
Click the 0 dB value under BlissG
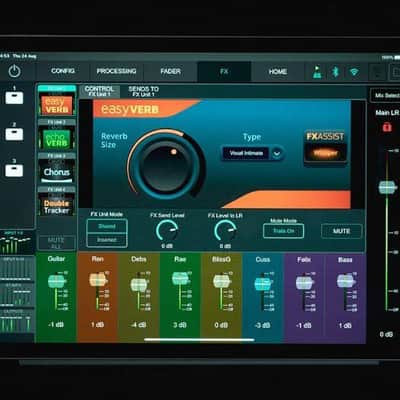tap(221, 325)
